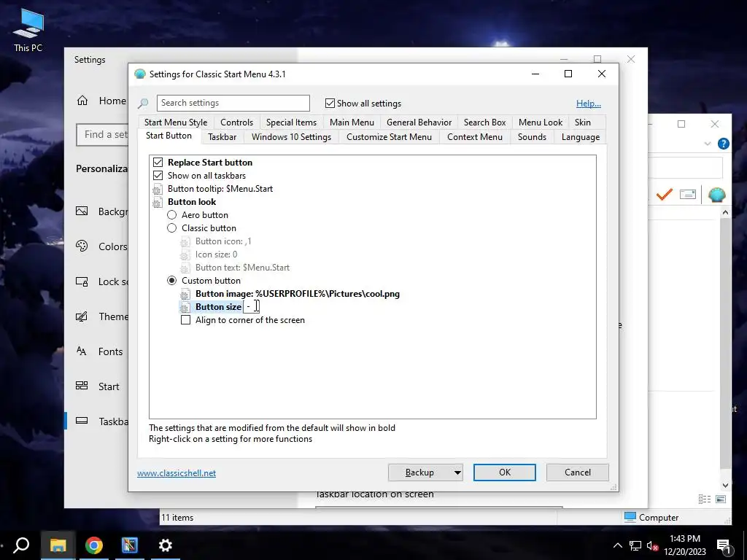Image resolution: width=747 pixels, height=560 pixels.
Task: Confirm with the OK button
Action: 505,472
